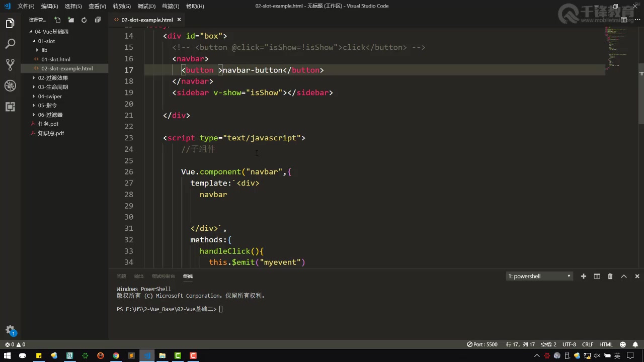Expand the 06-过滤器 folder
Screen dimensions: 644x362
(x=34, y=115)
